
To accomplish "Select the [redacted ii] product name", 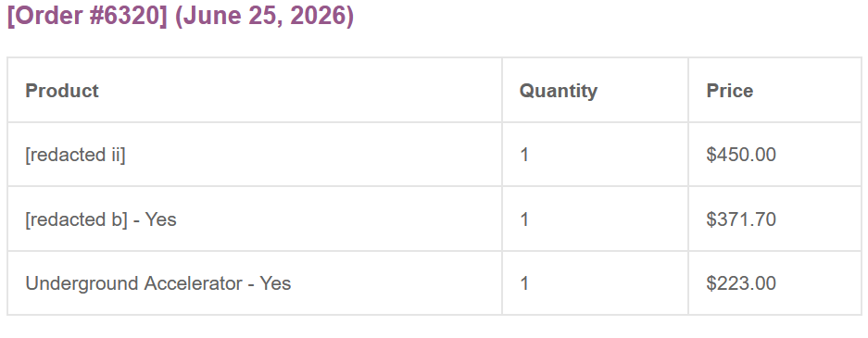I will [x=75, y=155].
